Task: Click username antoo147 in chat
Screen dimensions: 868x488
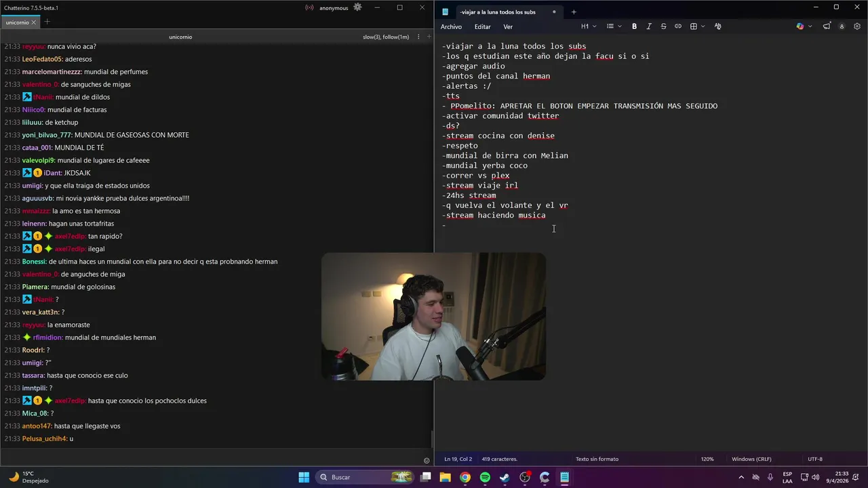Action: tap(37, 426)
